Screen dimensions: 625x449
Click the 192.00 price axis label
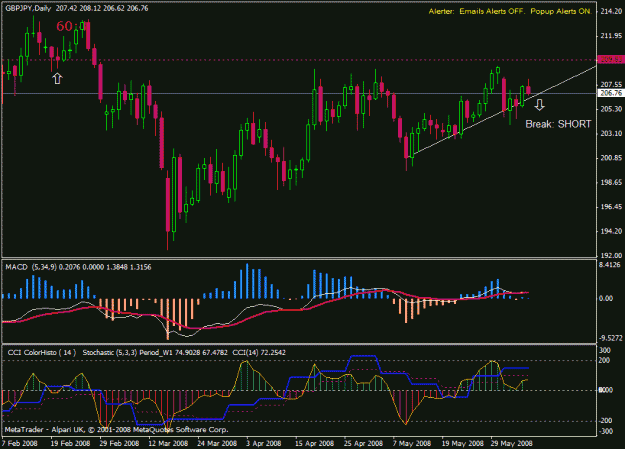pyautogui.click(x=611, y=256)
